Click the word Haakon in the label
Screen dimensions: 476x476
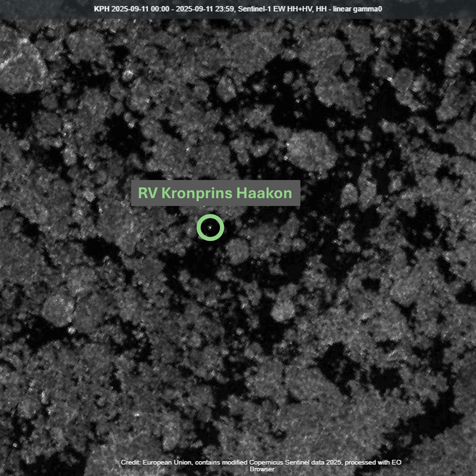(264, 193)
